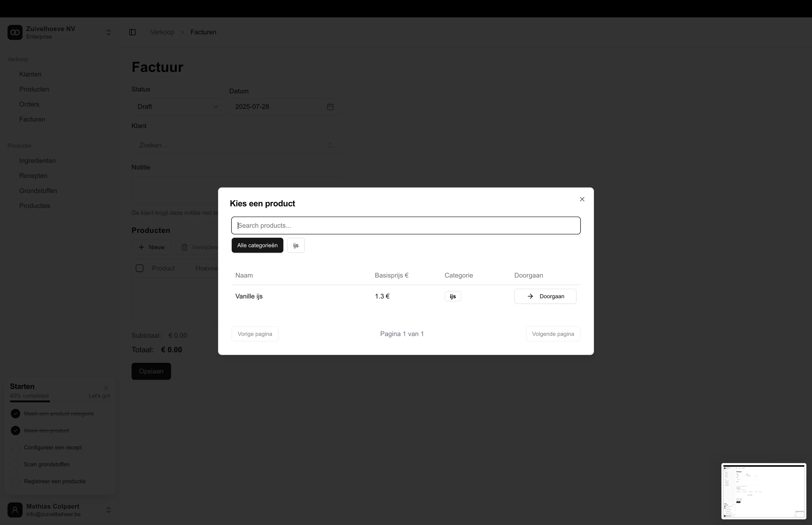This screenshot has height=525, width=812.
Task: Click the Zuivelhoeve NV logo icon
Action: pyautogui.click(x=15, y=32)
